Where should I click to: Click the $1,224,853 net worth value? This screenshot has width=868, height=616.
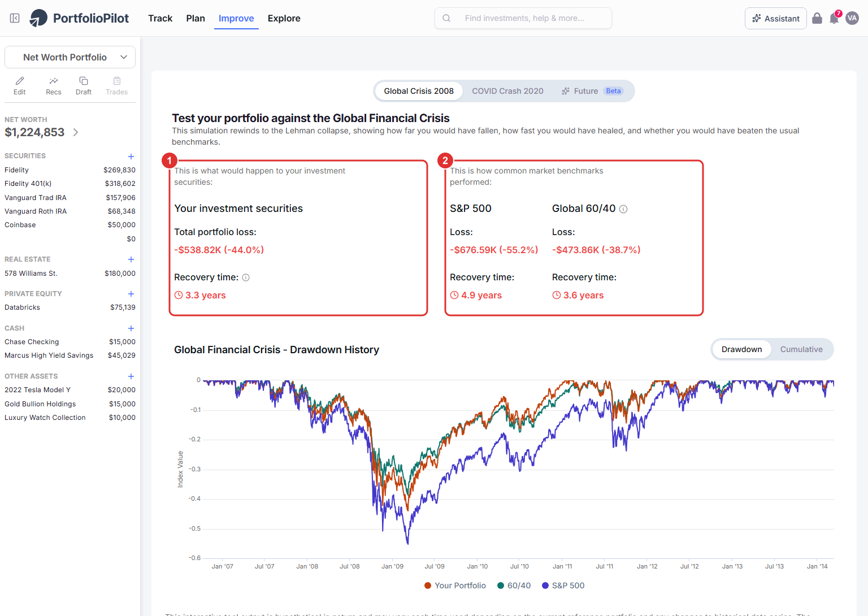34,132
